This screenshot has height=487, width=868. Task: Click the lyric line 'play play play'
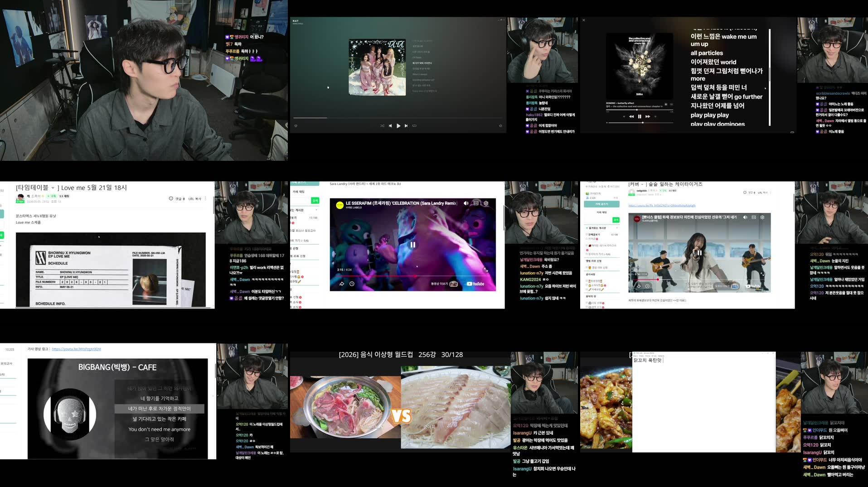pos(709,115)
